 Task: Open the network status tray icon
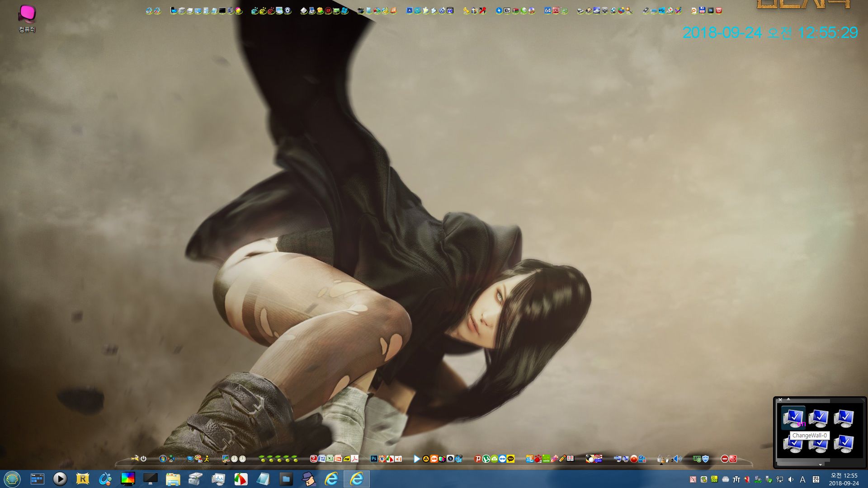780,479
